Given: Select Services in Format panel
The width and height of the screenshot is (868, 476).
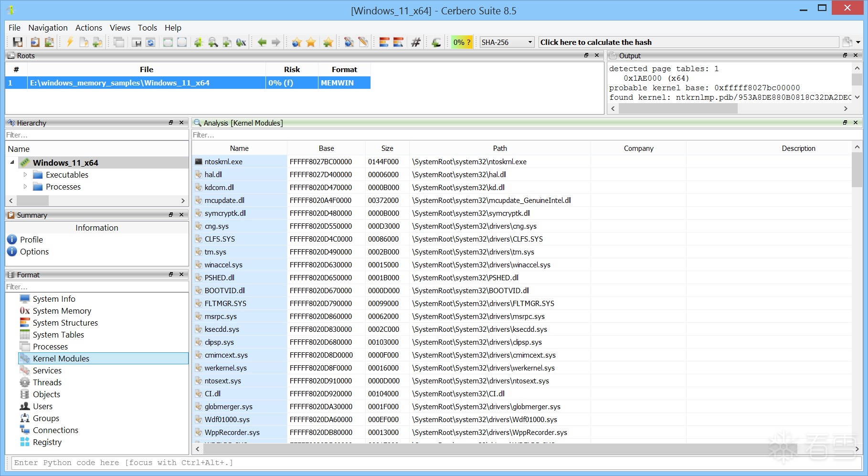Looking at the screenshot, I should click(x=47, y=370).
